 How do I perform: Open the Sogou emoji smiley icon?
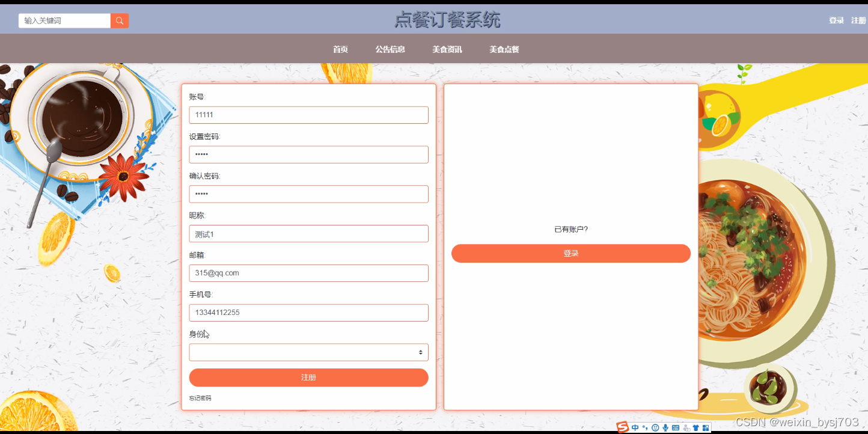[655, 427]
